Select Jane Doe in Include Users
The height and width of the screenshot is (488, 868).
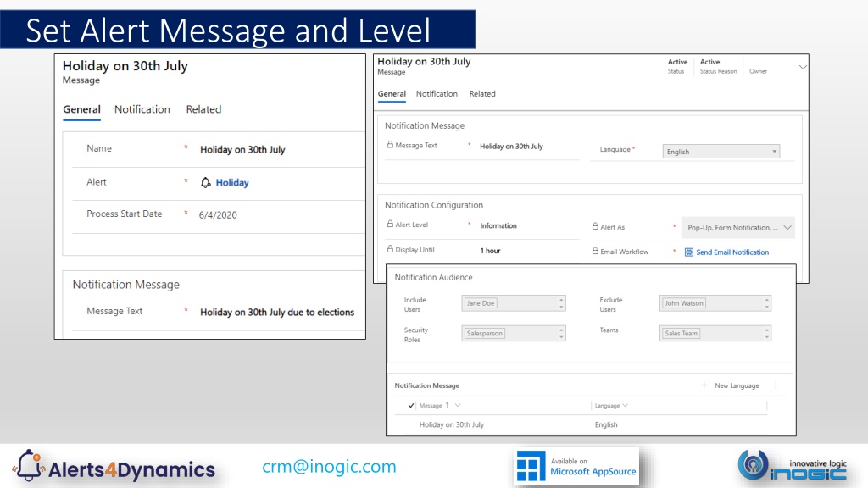click(480, 303)
